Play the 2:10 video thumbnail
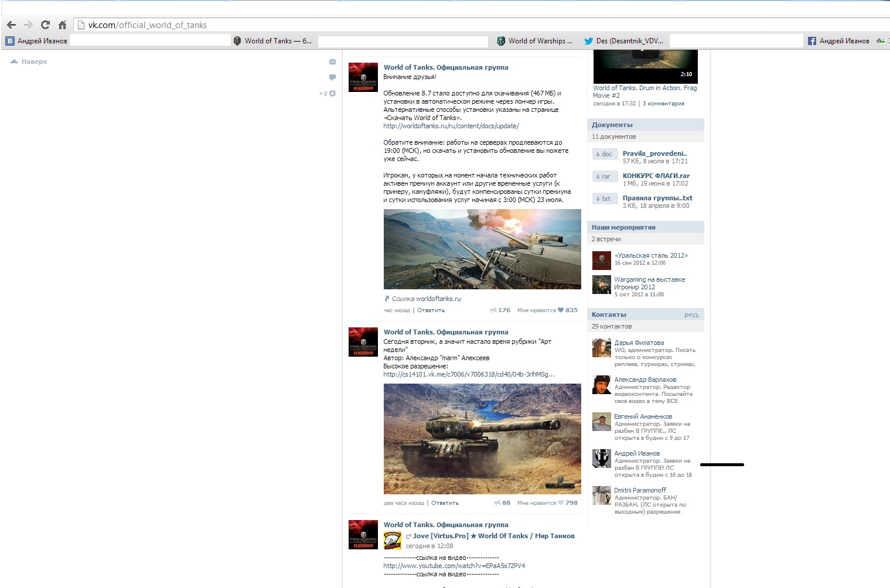This screenshot has height=588, width=890. 646,66
